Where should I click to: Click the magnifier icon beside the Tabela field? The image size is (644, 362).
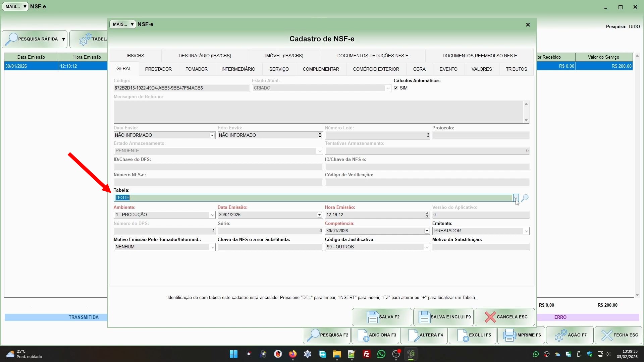pos(525,198)
